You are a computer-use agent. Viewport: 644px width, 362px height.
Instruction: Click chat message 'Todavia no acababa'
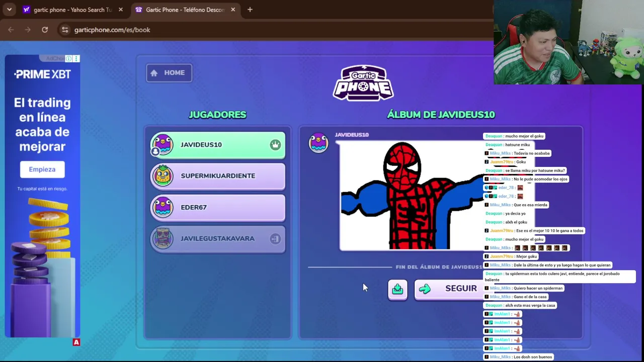(531, 153)
